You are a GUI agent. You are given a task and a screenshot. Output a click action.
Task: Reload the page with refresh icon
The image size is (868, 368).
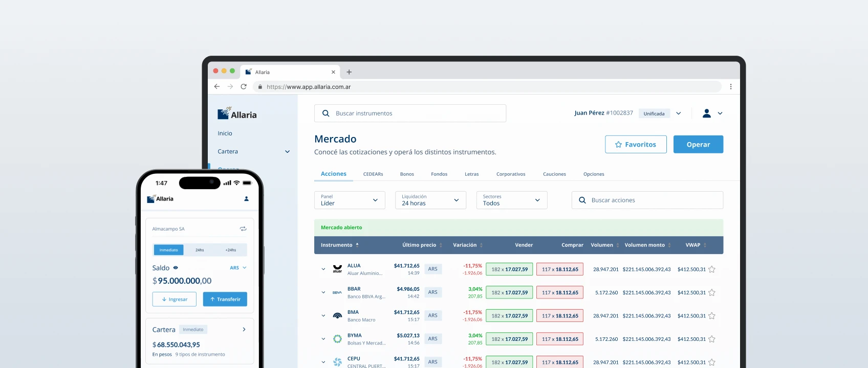pyautogui.click(x=244, y=86)
